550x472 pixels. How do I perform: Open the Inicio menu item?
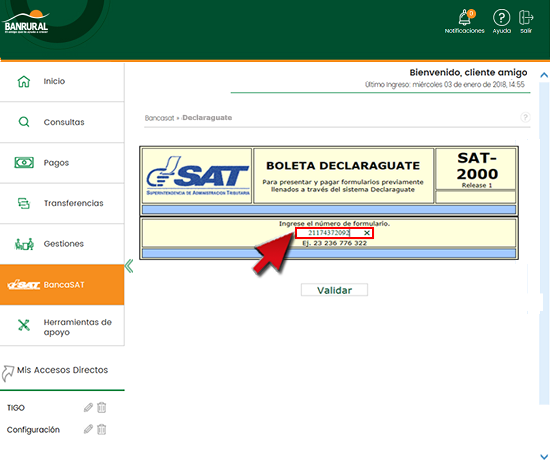(x=62, y=81)
